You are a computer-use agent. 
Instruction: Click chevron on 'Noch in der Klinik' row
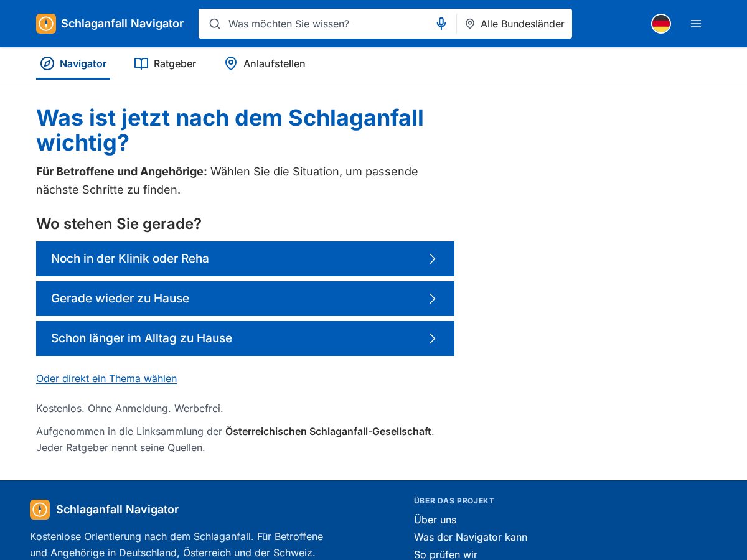pos(433,259)
